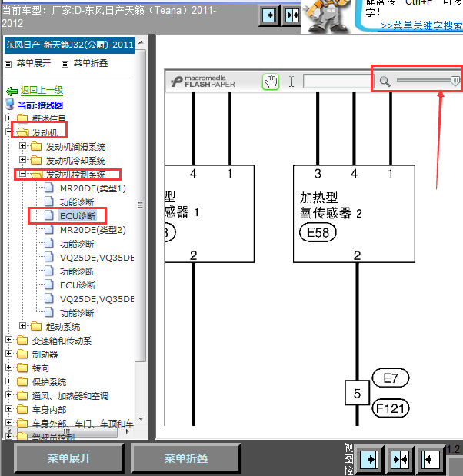This screenshot has width=463, height=476.
Task: Open 功能诊断 under MR20DE(类型2)
Action: (x=77, y=244)
